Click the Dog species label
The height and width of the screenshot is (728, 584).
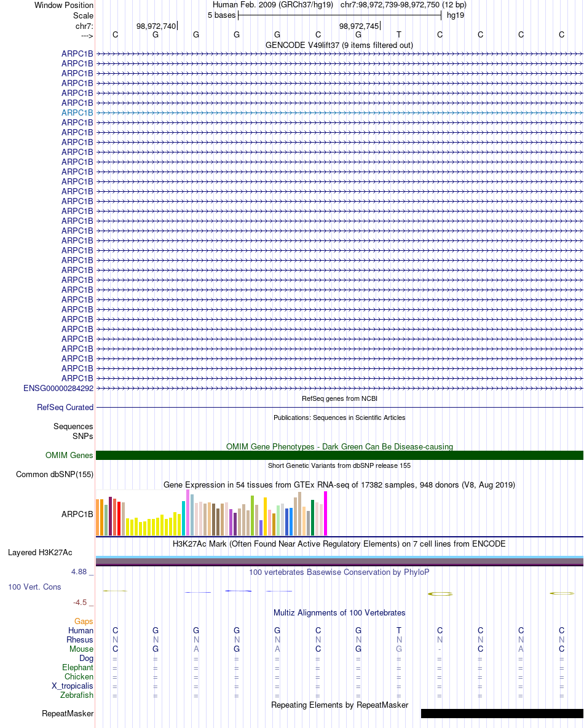click(x=86, y=659)
